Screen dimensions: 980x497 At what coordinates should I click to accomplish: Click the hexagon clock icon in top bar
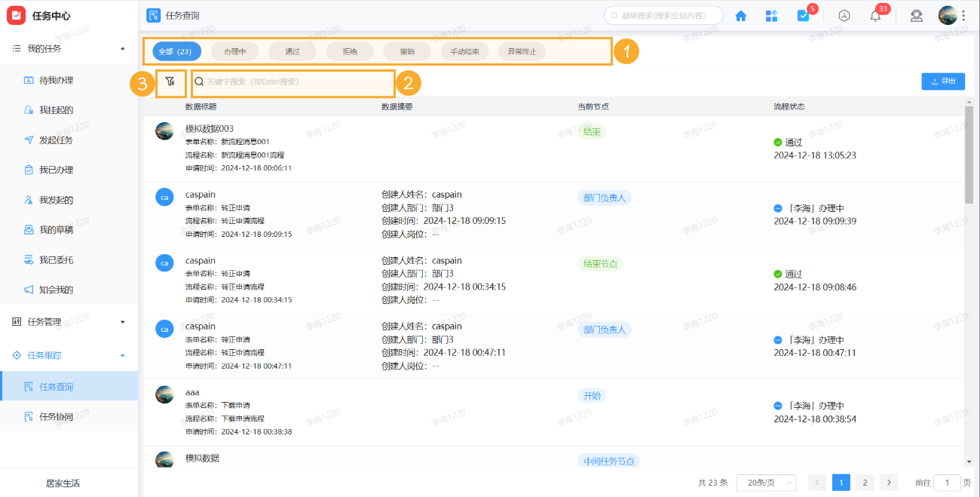coord(844,15)
